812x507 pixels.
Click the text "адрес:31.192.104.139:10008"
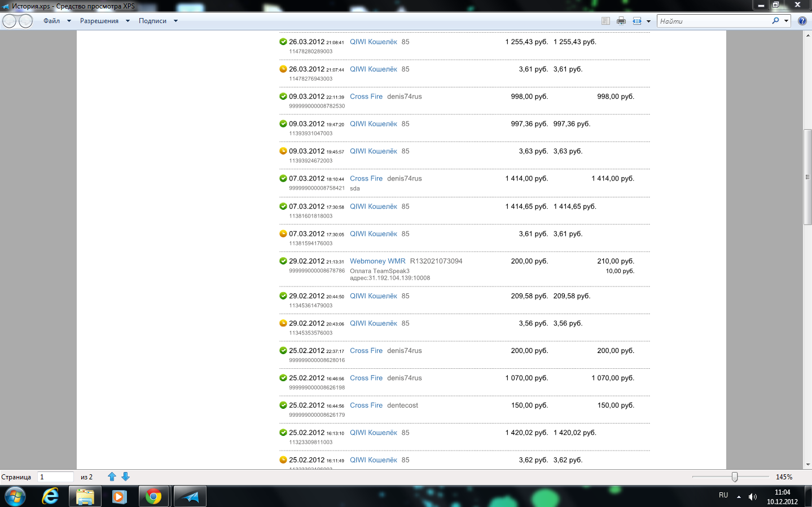point(390,278)
